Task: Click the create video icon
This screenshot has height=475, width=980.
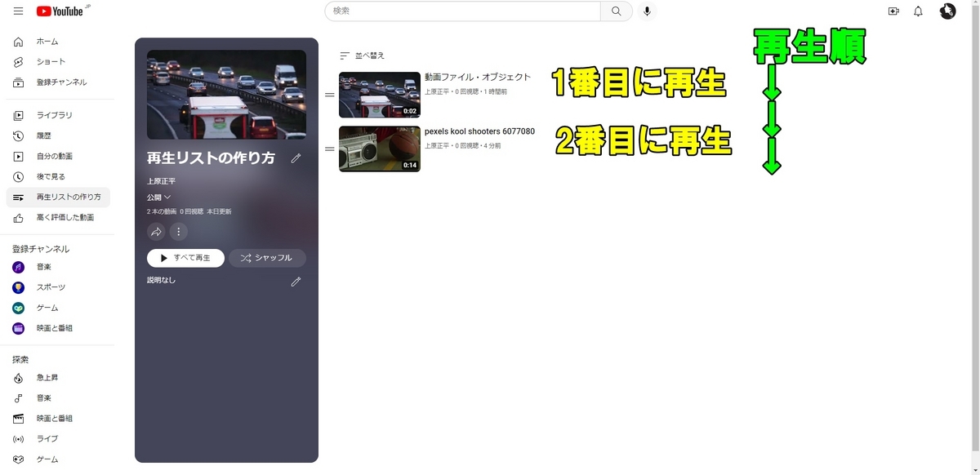Action: (x=893, y=11)
